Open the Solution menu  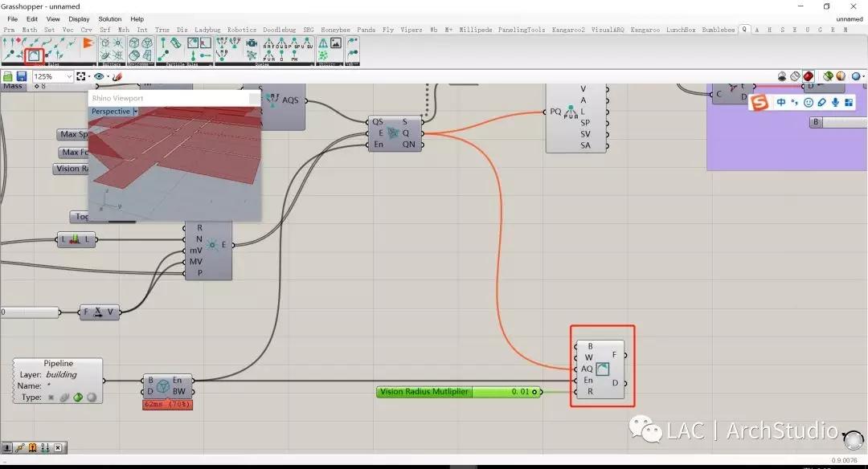point(110,18)
